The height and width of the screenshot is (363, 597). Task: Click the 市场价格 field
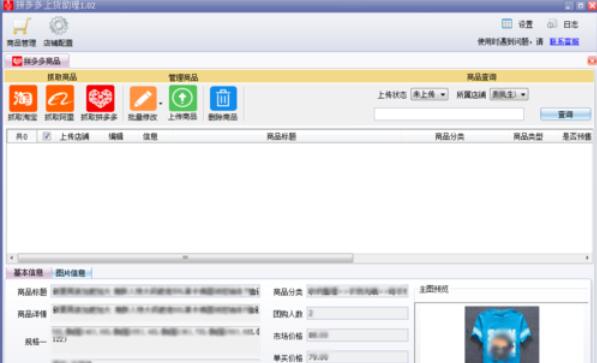(357, 336)
